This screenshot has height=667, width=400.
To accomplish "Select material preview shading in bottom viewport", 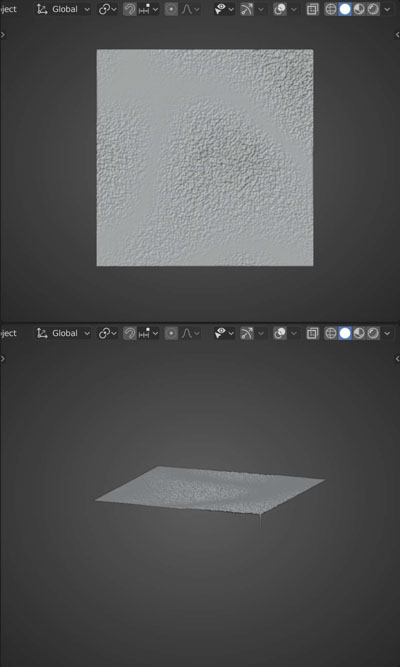I will point(359,333).
